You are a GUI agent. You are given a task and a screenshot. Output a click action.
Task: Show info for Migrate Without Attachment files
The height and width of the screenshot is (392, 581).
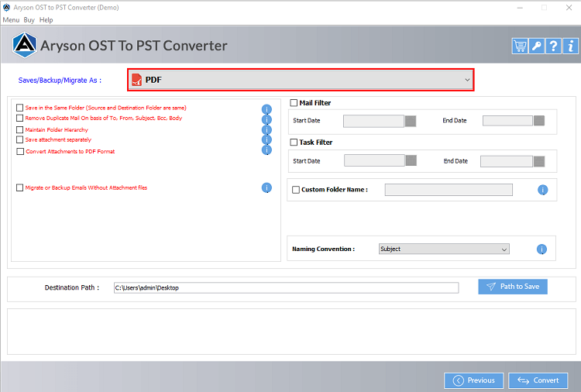tap(266, 187)
